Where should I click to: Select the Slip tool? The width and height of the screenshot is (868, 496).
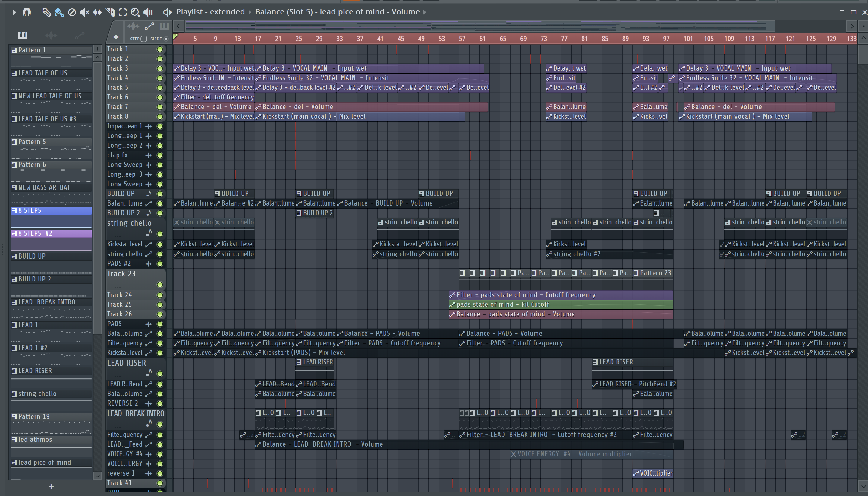click(x=97, y=13)
